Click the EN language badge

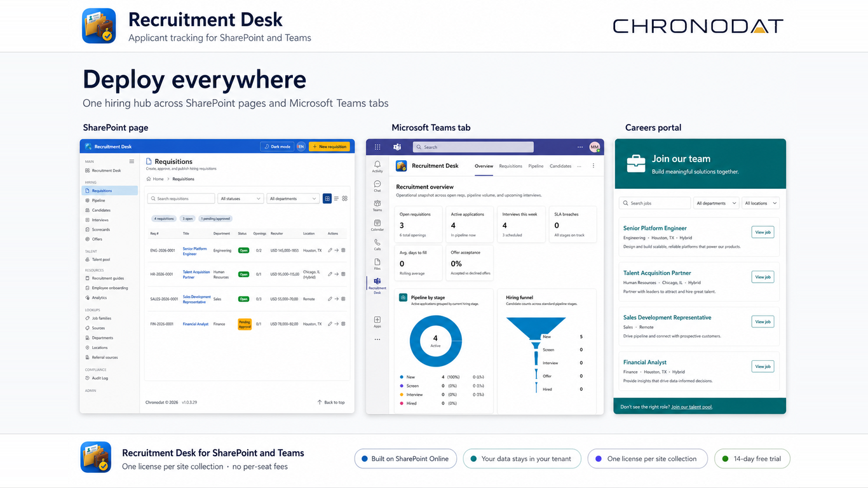pyautogui.click(x=301, y=147)
